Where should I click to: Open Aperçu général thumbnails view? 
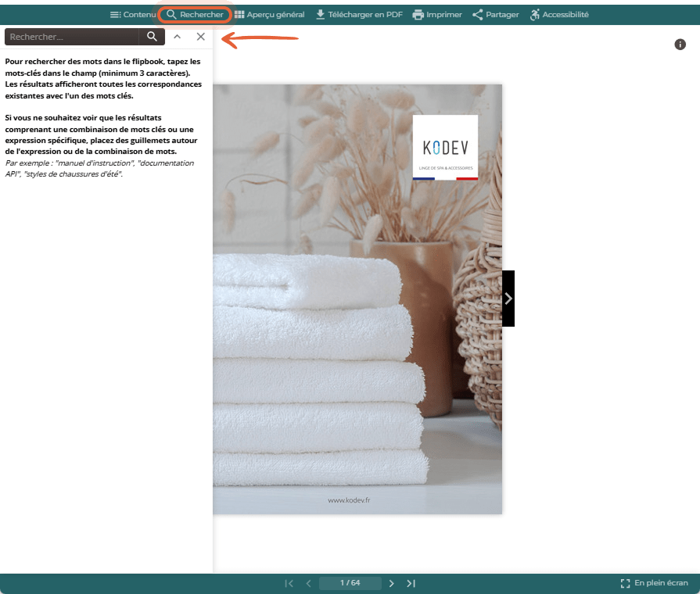tap(270, 15)
